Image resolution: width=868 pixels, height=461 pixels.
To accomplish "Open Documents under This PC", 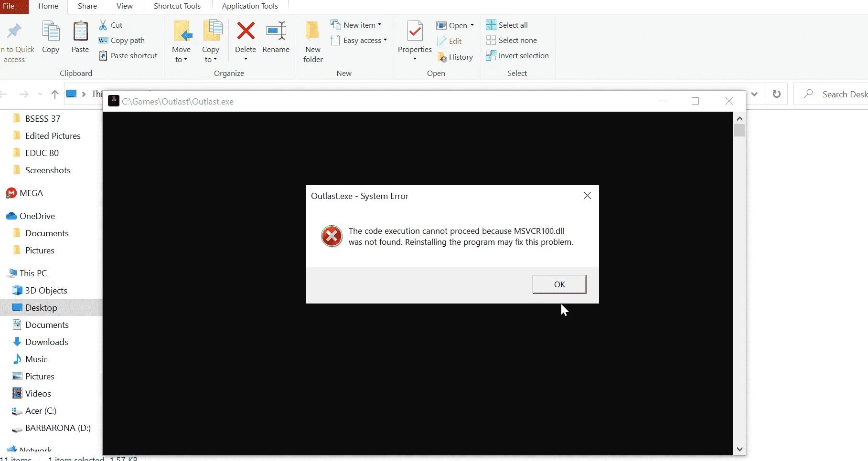I will coord(41,325).
